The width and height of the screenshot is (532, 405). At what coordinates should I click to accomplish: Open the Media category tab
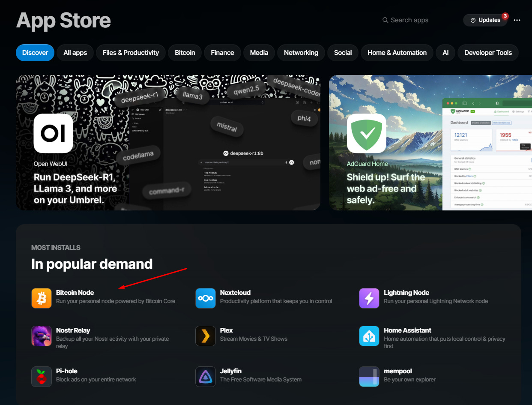[259, 53]
